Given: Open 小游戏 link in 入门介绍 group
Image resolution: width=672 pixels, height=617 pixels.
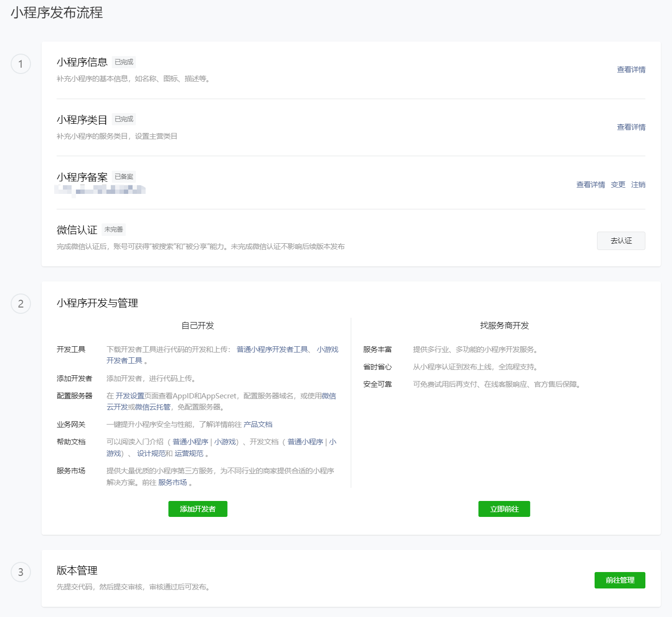Looking at the screenshot, I should click(225, 442).
